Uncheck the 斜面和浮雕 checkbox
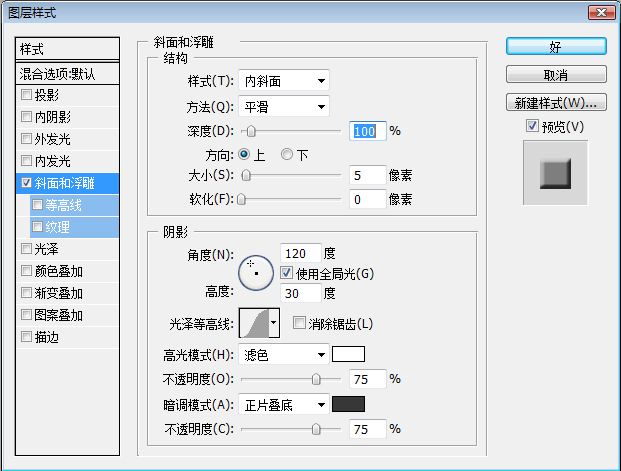The height and width of the screenshot is (471, 621). pyautogui.click(x=26, y=183)
